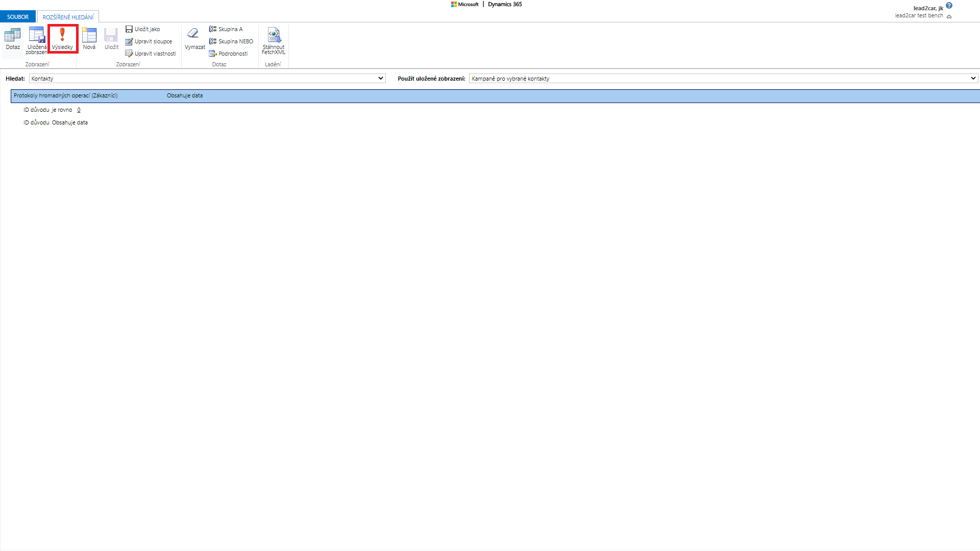
Task: Open the Dotaz query view icon
Action: click(x=13, y=35)
